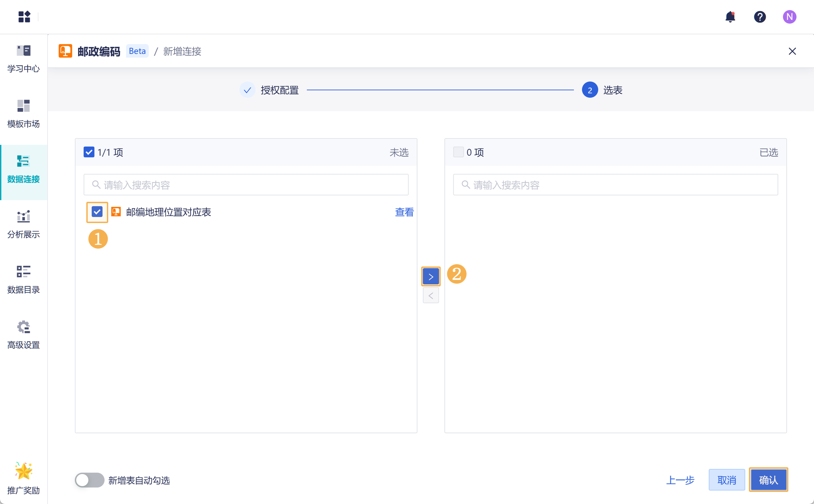Open 数据目录 sidebar item
814x504 pixels.
pyautogui.click(x=23, y=280)
